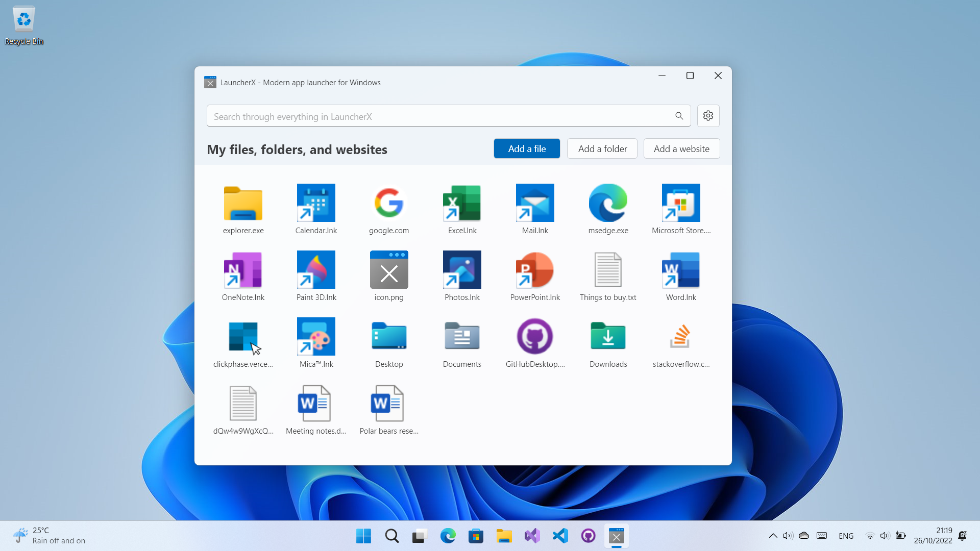
Task: Open the google.com website tile
Action: [389, 210]
